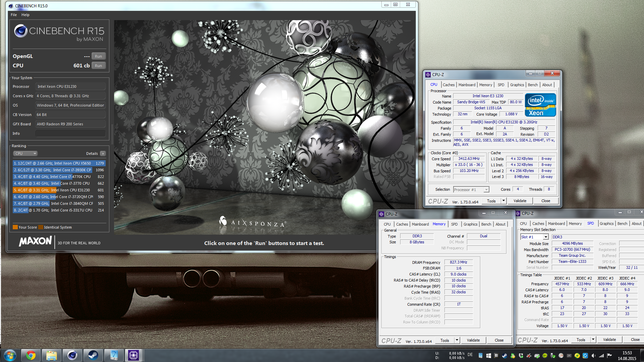Open Windows Explorer from the taskbar
644x362 pixels.
pyautogui.click(x=51, y=355)
